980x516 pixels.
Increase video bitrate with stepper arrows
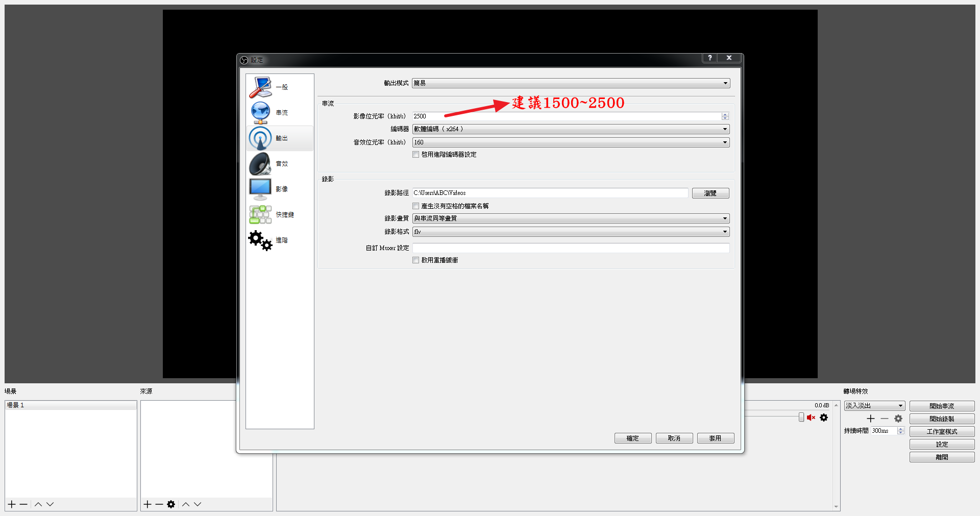pos(725,114)
